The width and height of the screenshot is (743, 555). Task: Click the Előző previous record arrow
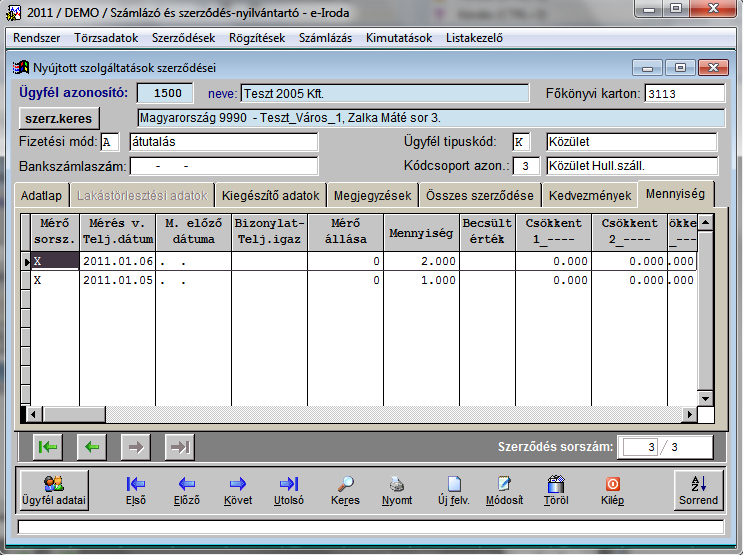[x=186, y=489]
